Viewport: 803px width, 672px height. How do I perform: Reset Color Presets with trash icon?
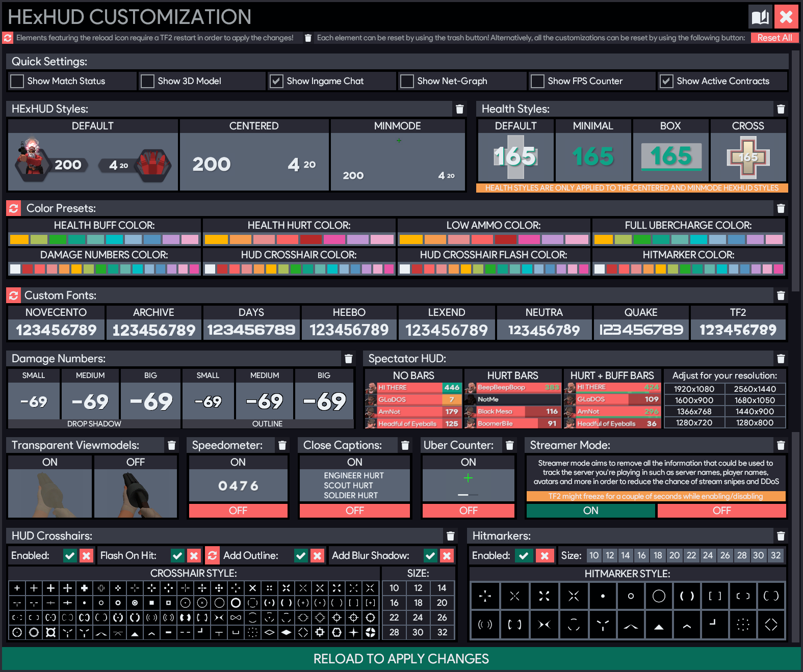[x=781, y=208]
